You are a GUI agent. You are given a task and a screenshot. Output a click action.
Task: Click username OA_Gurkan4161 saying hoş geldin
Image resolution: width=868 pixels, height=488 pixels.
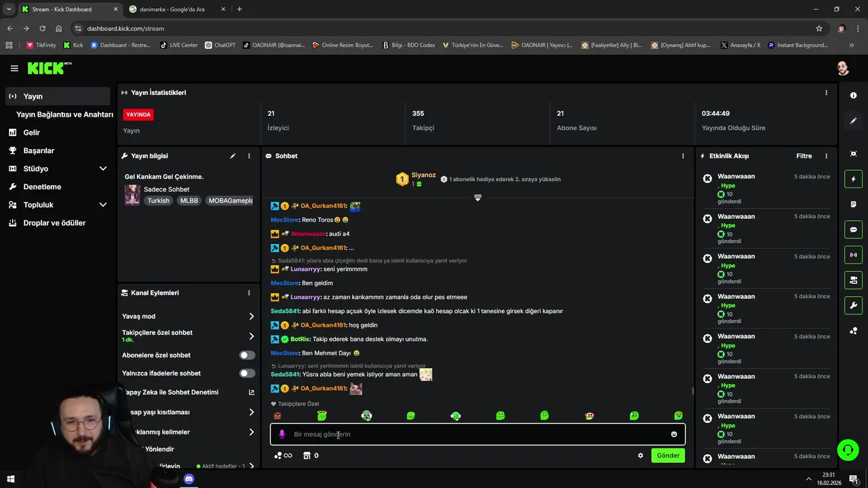(323, 325)
